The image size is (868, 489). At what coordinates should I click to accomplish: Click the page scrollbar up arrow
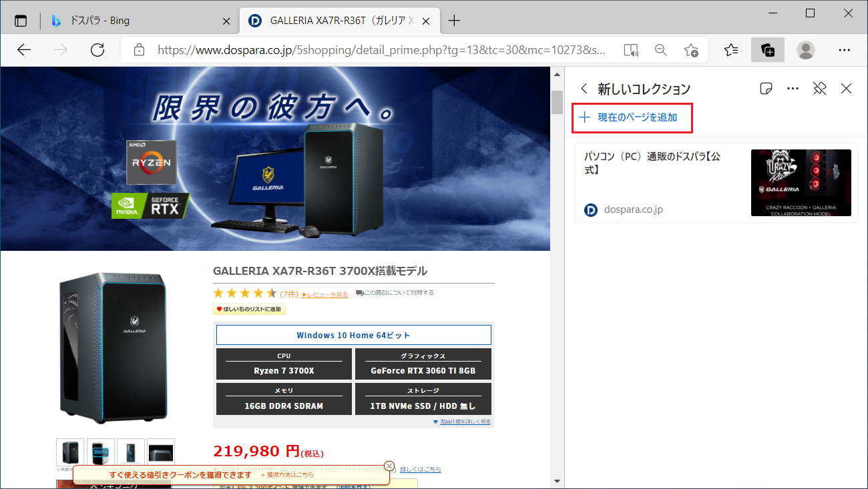pos(557,74)
